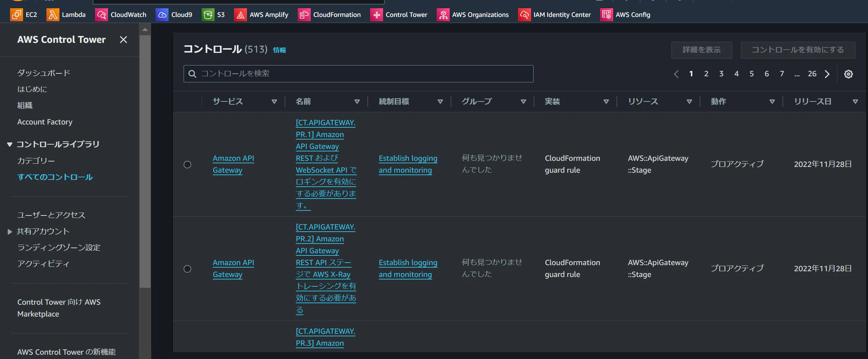Open Amazon API Gateway link in PR.1 row
The image size is (868, 359).
(x=233, y=164)
